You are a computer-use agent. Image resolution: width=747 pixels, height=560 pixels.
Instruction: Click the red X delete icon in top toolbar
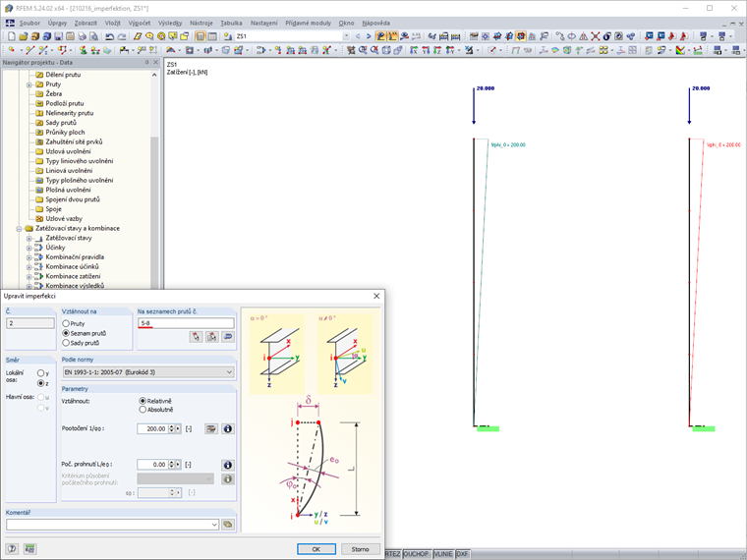[x=595, y=36]
